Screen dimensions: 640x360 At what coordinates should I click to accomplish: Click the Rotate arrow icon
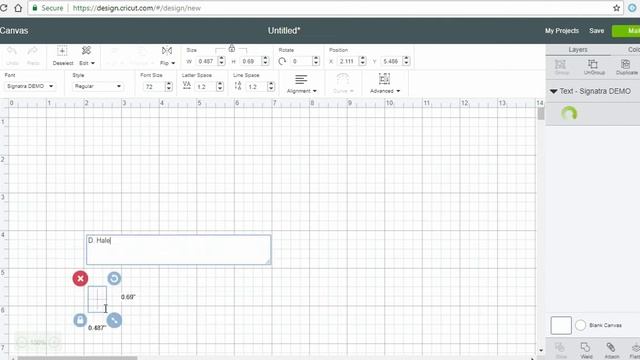[x=282, y=61]
